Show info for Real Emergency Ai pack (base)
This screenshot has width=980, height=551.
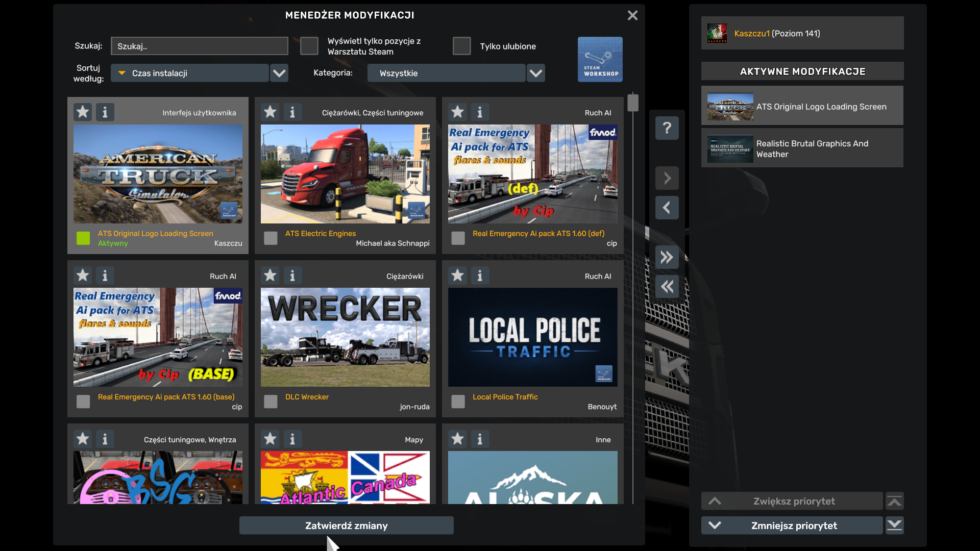pos(105,275)
